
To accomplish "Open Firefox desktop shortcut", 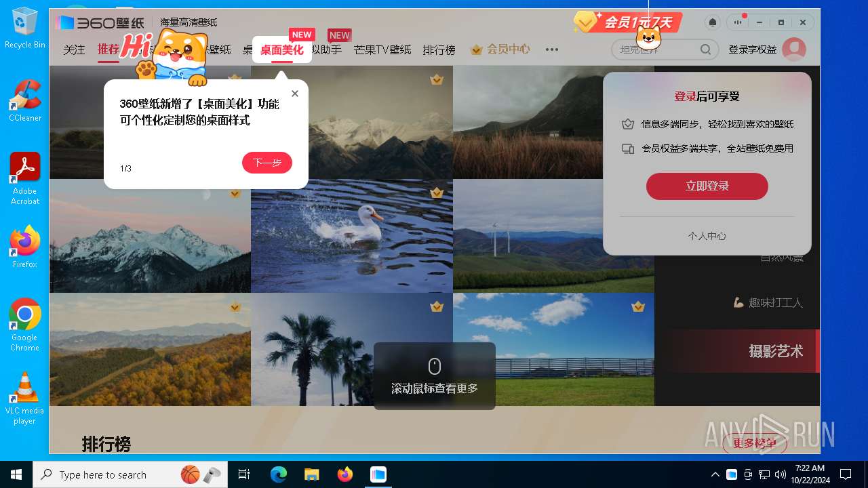I will [x=25, y=247].
